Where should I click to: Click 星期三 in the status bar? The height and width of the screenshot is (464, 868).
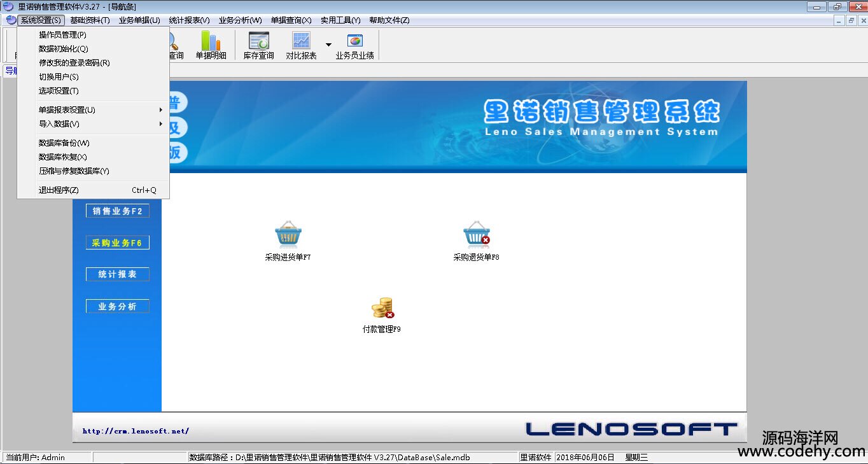coord(636,457)
